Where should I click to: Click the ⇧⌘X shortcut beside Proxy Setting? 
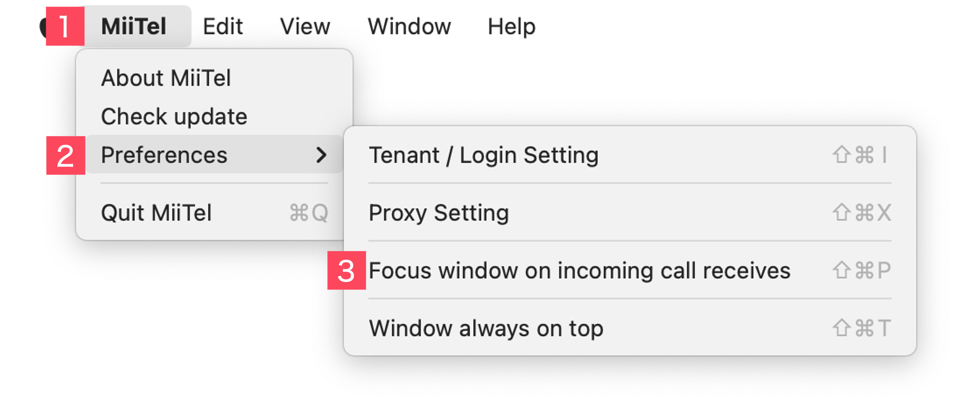(x=862, y=213)
